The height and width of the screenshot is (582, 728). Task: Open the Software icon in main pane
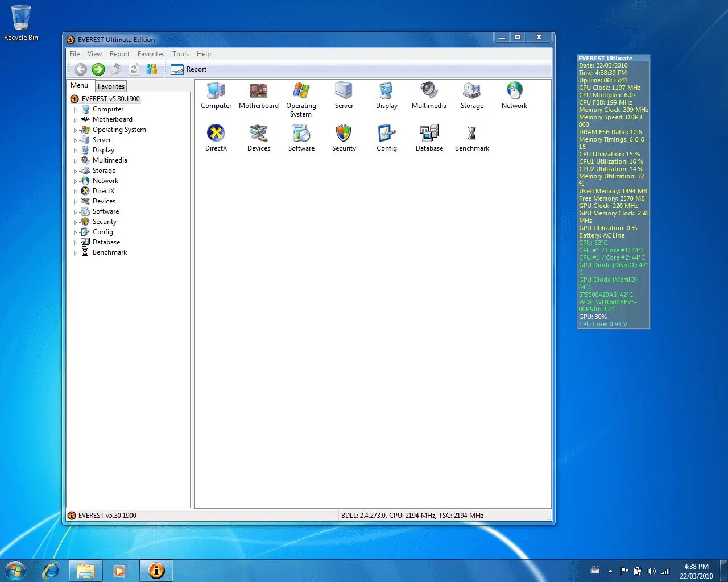(x=301, y=138)
